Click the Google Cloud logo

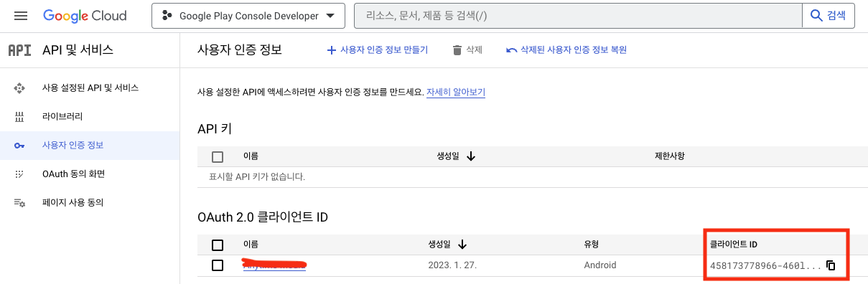85,16
